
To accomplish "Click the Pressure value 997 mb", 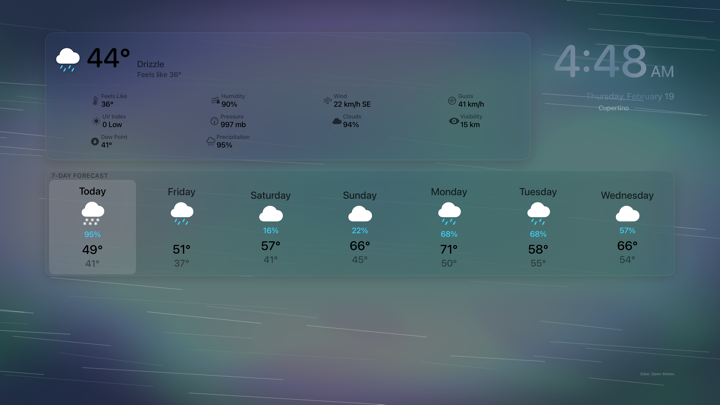I will coord(233,124).
